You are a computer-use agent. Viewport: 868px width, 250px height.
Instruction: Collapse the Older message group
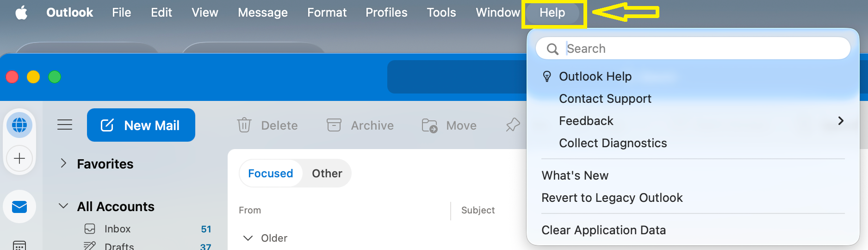pos(248,238)
